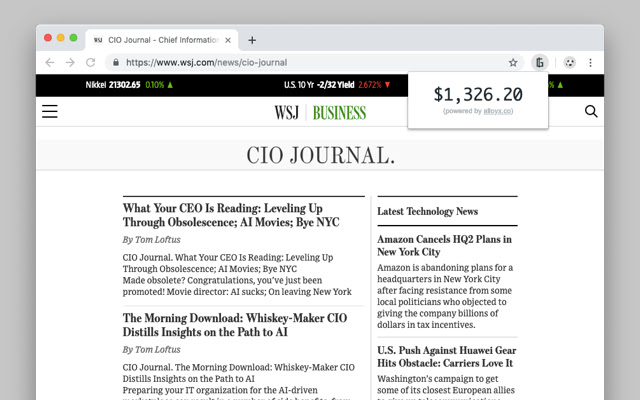This screenshot has height=400, width=640.
Task: Bookmark this page with the star icon
Action: click(x=513, y=62)
